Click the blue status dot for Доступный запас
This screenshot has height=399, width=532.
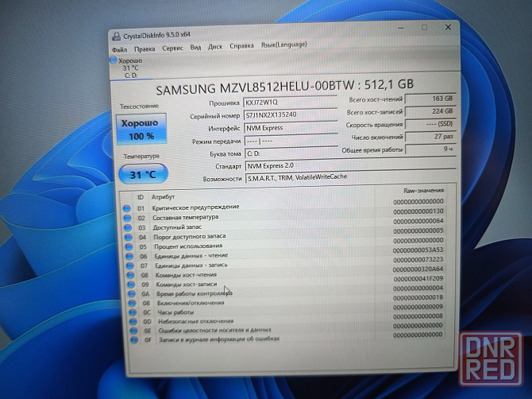pyautogui.click(x=128, y=227)
